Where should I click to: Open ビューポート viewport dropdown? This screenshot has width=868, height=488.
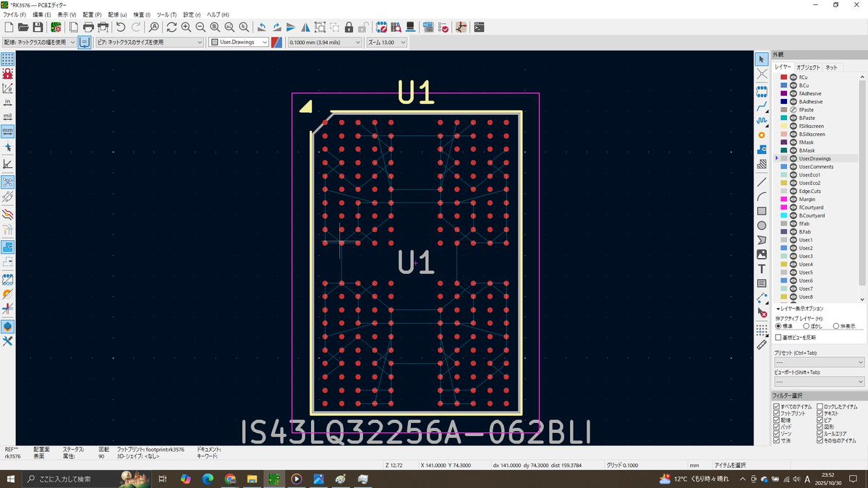click(819, 381)
